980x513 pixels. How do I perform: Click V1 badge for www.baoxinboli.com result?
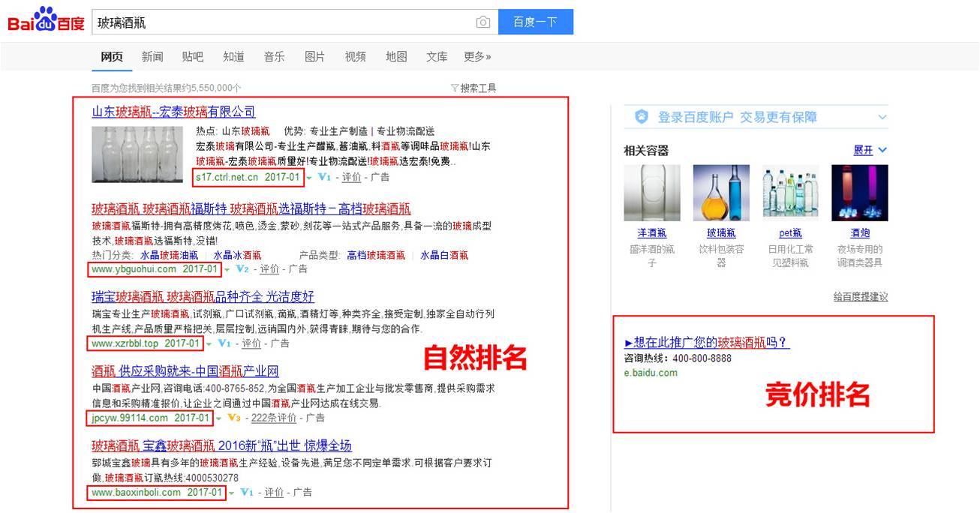(x=246, y=493)
